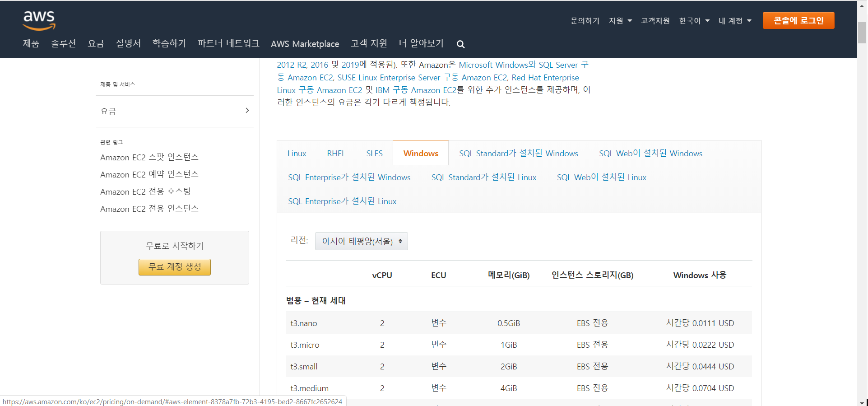Open the 요금 navigation menu
The width and height of the screenshot is (868, 406).
(96, 43)
